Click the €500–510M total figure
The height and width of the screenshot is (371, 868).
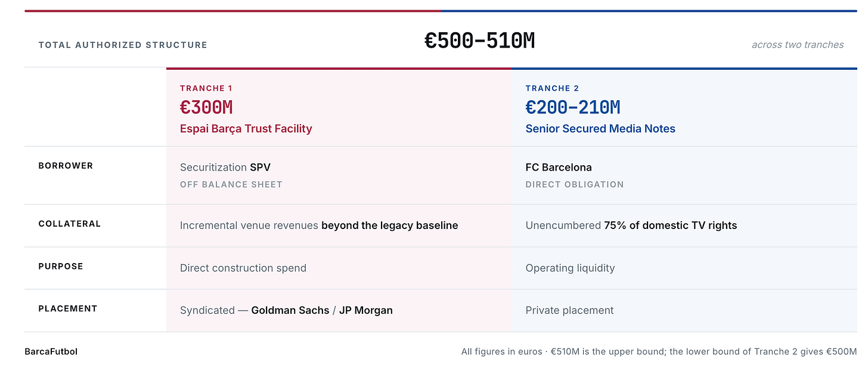[x=480, y=41]
